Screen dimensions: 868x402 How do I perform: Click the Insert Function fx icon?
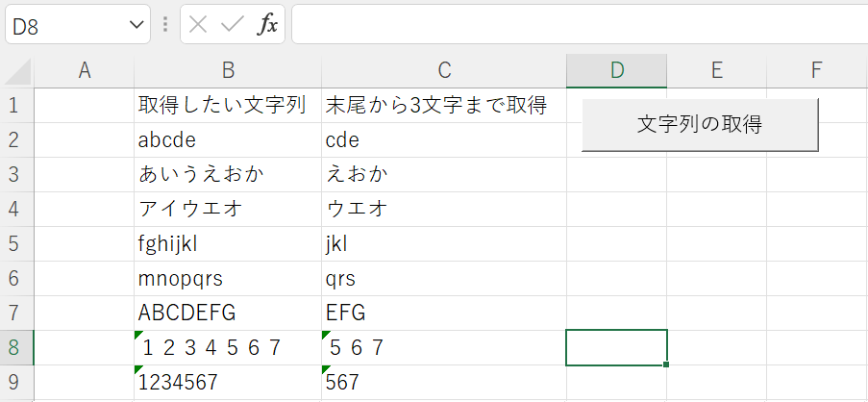267,25
